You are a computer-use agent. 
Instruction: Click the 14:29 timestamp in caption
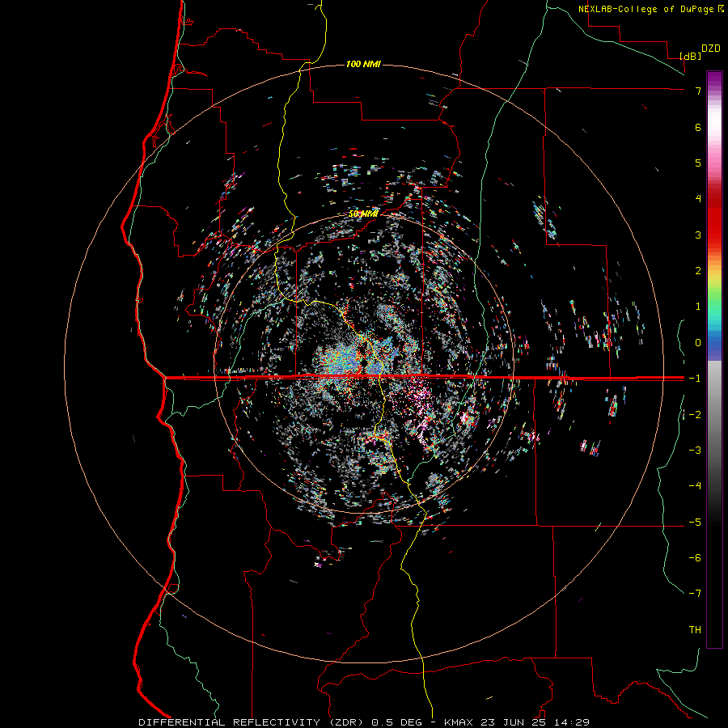coord(571,722)
